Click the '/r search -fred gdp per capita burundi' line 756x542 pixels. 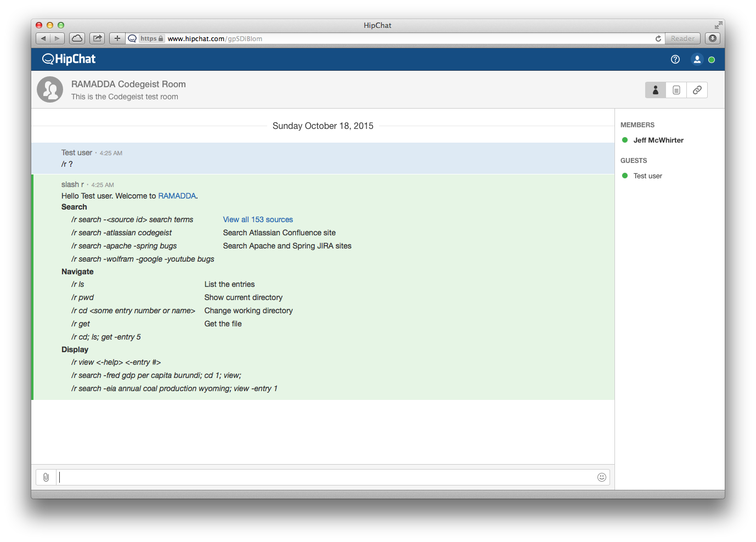tap(156, 375)
